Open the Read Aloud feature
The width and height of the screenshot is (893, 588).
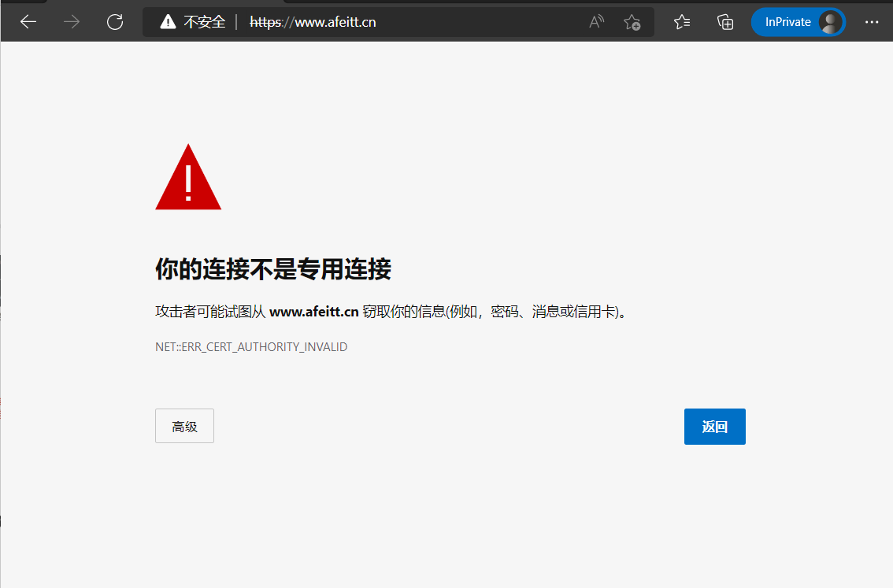(596, 22)
